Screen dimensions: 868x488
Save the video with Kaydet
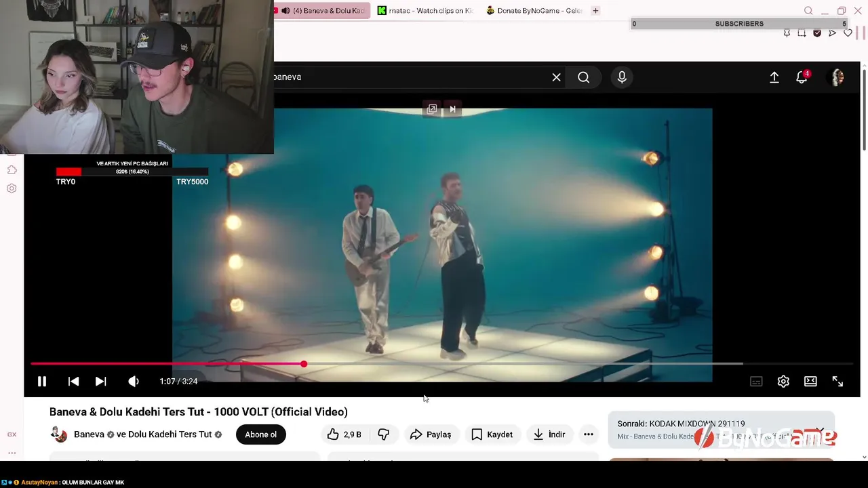[492, 434]
